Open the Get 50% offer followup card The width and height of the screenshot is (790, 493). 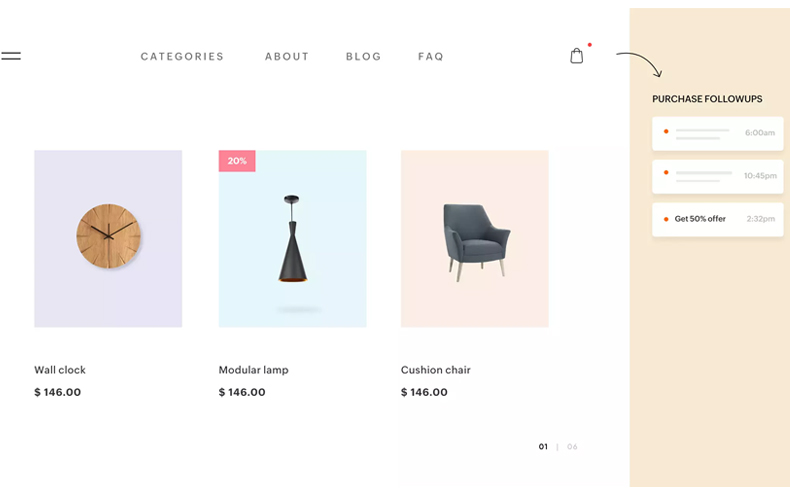pyautogui.click(x=717, y=220)
